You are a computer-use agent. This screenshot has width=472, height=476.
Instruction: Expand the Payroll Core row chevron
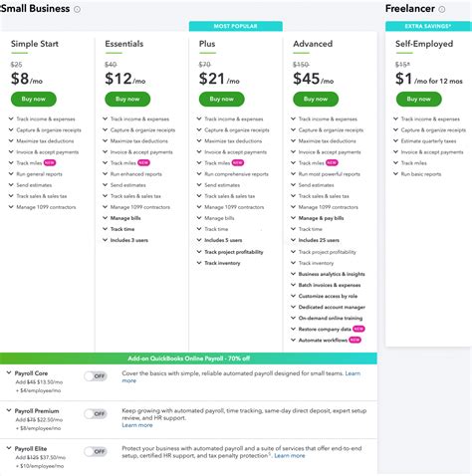(9, 372)
